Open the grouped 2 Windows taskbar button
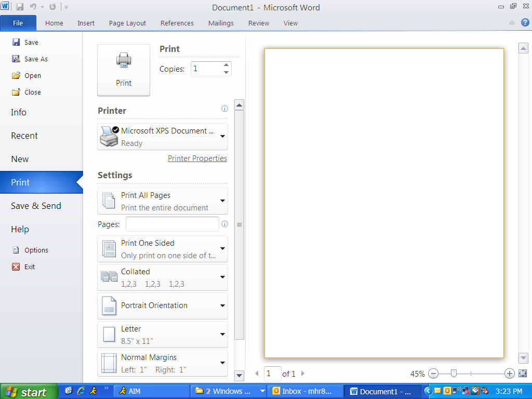The height and width of the screenshot is (399, 532). pos(228,391)
